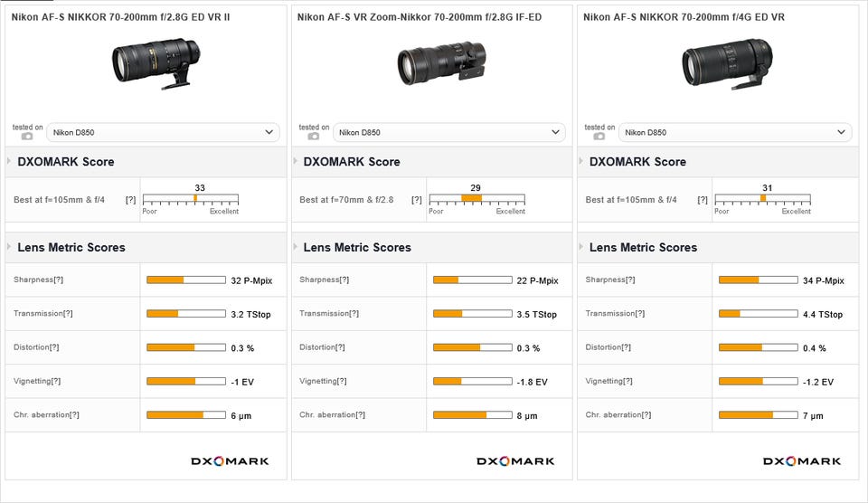Click camera icon in the Zoom-Nikkor IF-ED panel
The height and width of the screenshot is (503, 868).
click(314, 137)
